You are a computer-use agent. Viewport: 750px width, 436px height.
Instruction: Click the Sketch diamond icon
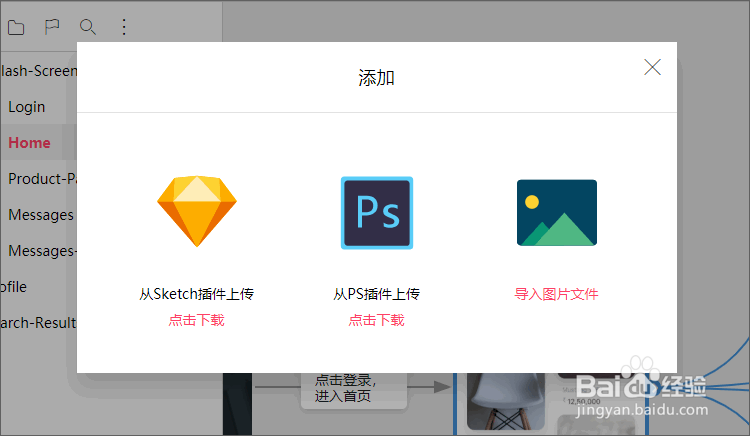197,211
